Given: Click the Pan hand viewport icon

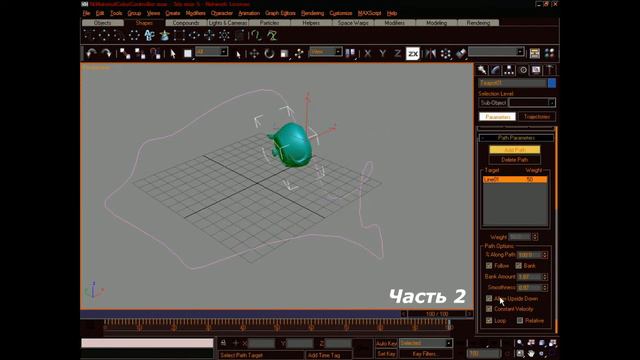Looking at the screenshot, I should tap(531, 353).
